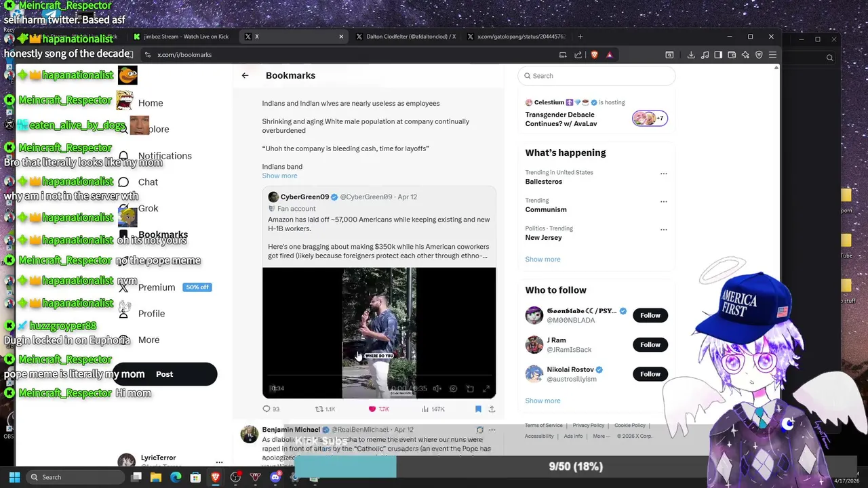This screenshot has width=868, height=488.
Task: Click Grok icon on Benjamin Michael post
Action: click(x=479, y=430)
